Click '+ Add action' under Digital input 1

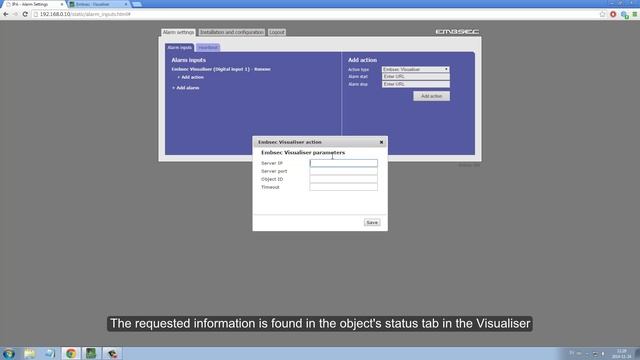click(191, 77)
